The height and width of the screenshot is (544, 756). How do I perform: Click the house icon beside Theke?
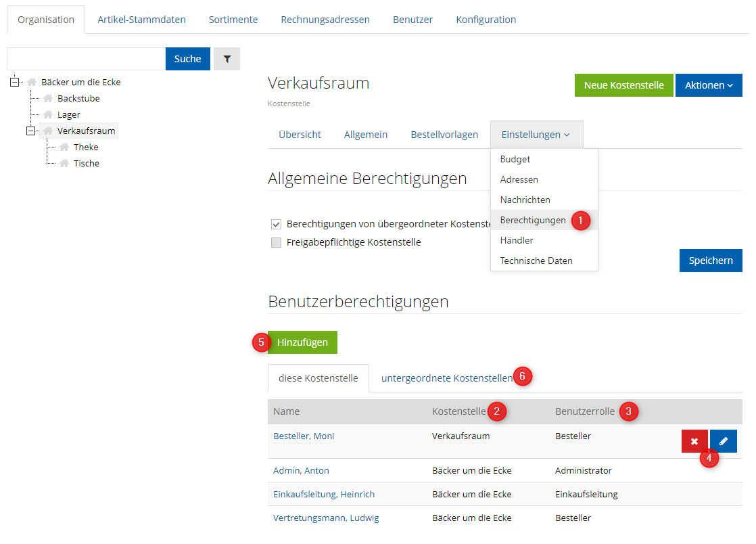tap(64, 148)
